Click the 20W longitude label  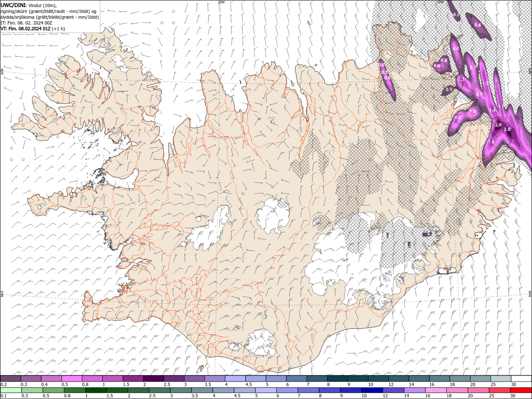pyautogui.click(x=221, y=2)
